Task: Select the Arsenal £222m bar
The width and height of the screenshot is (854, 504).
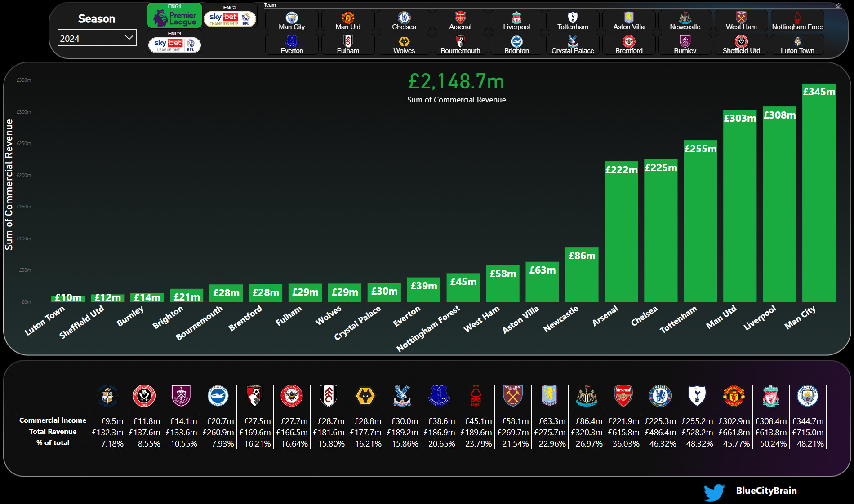Action: pos(621,231)
